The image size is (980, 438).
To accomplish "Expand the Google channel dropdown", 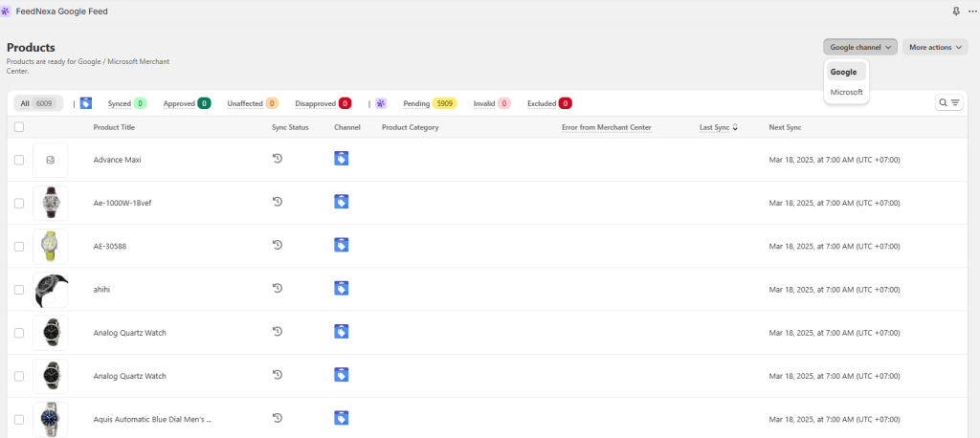I will pyautogui.click(x=860, y=47).
